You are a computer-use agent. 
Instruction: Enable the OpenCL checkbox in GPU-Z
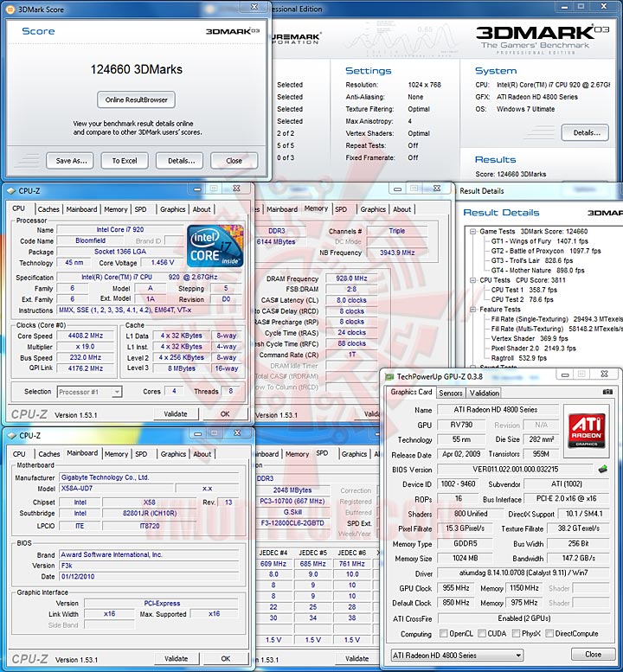click(x=444, y=633)
